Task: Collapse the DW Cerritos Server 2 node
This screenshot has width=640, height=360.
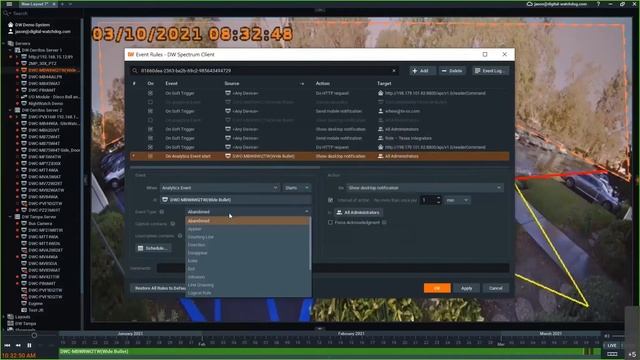Action: (10, 110)
